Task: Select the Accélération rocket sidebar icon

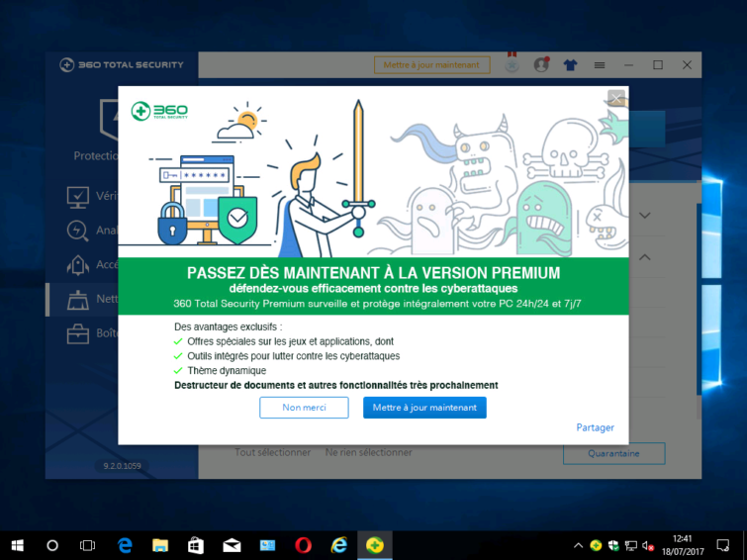Action: (x=77, y=265)
